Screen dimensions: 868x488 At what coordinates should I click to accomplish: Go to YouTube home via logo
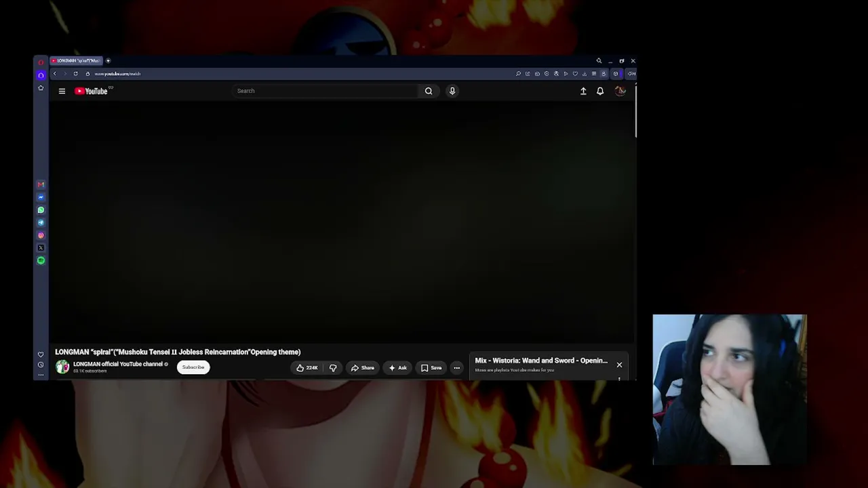coord(92,91)
